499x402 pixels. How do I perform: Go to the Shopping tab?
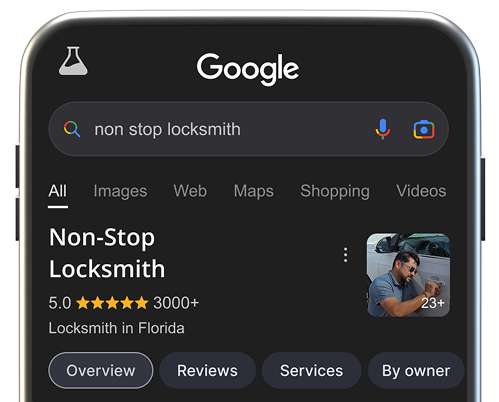(335, 192)
